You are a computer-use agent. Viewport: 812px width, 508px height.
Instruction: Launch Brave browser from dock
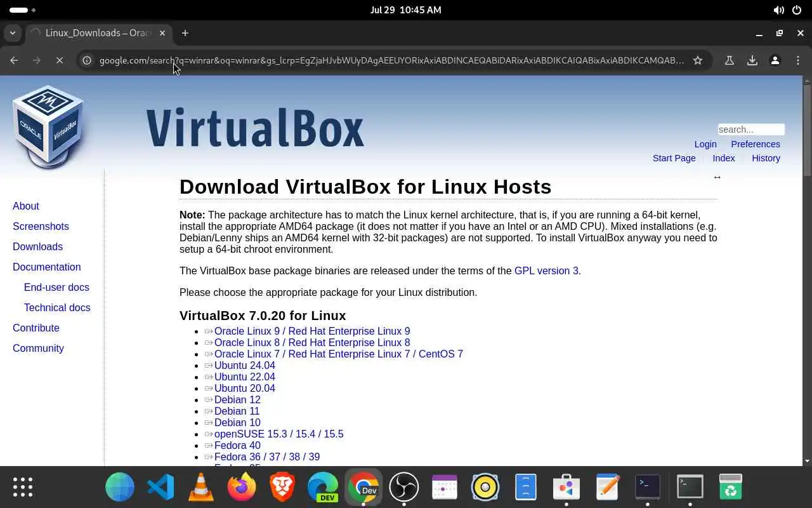282,488
